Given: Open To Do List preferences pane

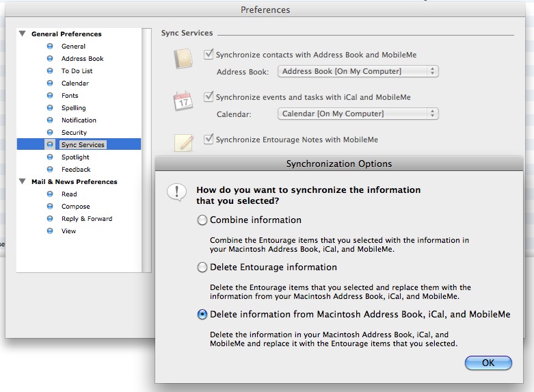Looking at the screenshot, I should click(77, 70).
